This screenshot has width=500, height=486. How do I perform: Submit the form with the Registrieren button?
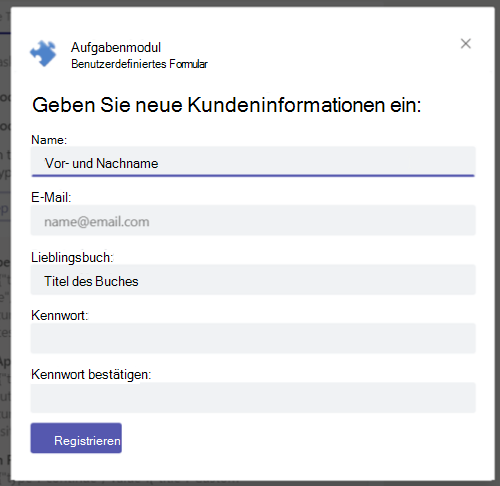(76, 438)
